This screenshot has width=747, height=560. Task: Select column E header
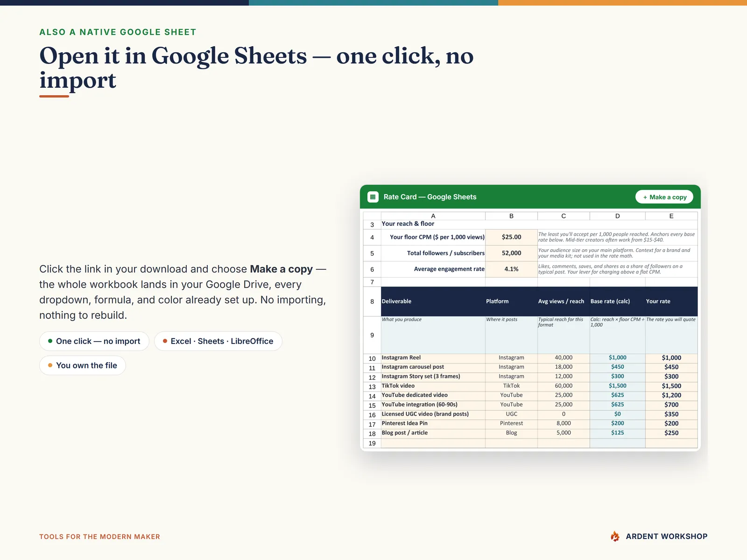[x=671, y=216]
